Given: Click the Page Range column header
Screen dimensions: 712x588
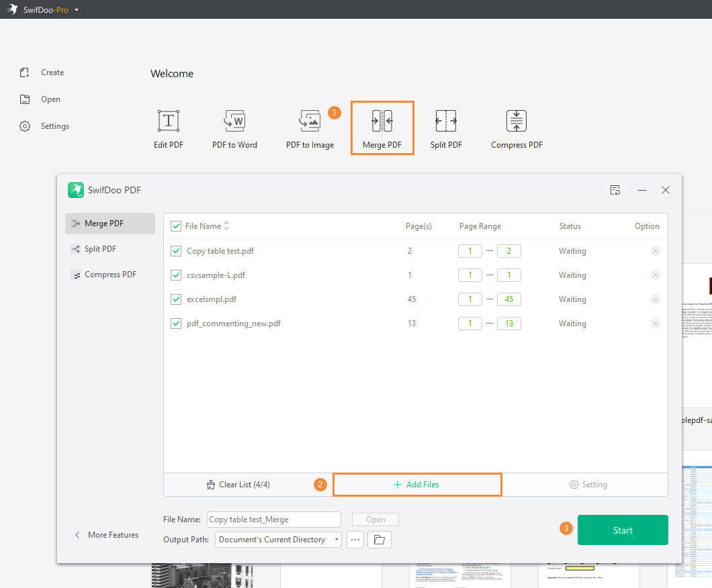Looking at the screenshot, I should coord(480,226).
